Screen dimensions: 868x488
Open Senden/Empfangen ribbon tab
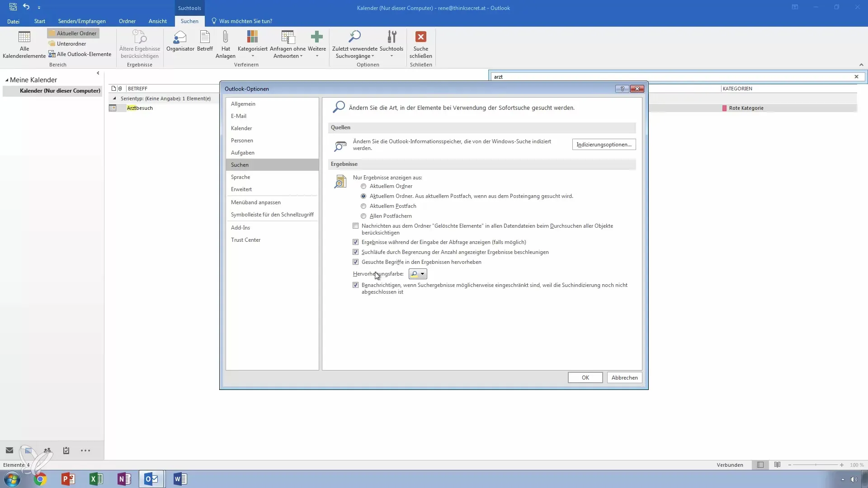tap(82, 21)
